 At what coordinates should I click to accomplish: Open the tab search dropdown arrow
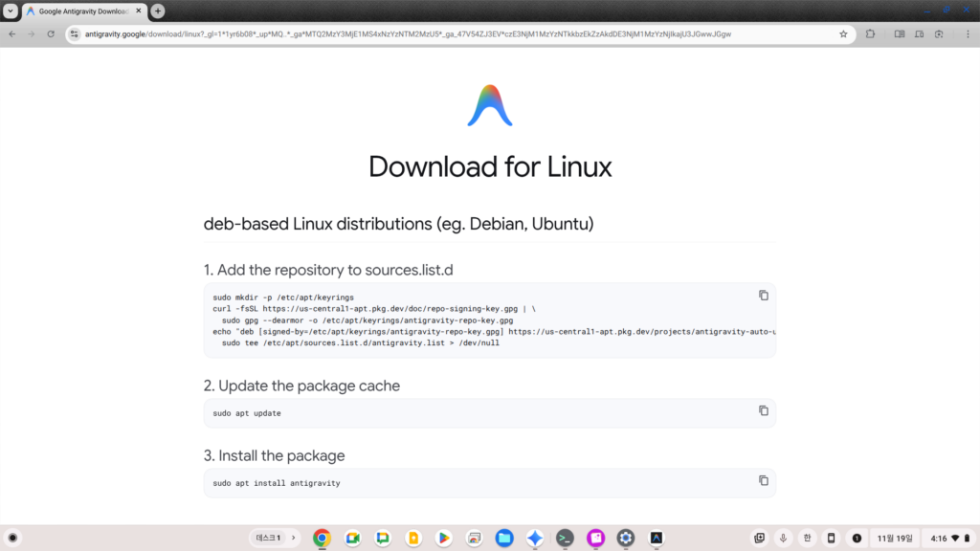11,11
